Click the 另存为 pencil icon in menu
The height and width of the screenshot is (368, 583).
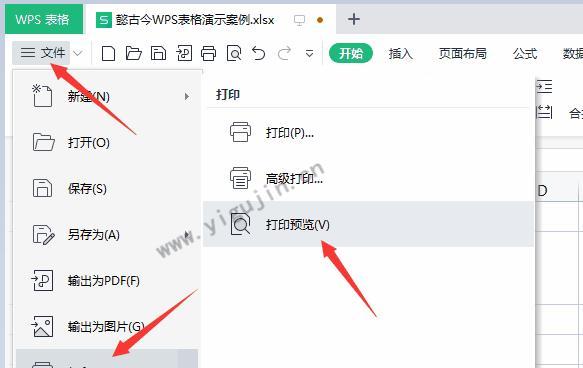click(44, 235)
